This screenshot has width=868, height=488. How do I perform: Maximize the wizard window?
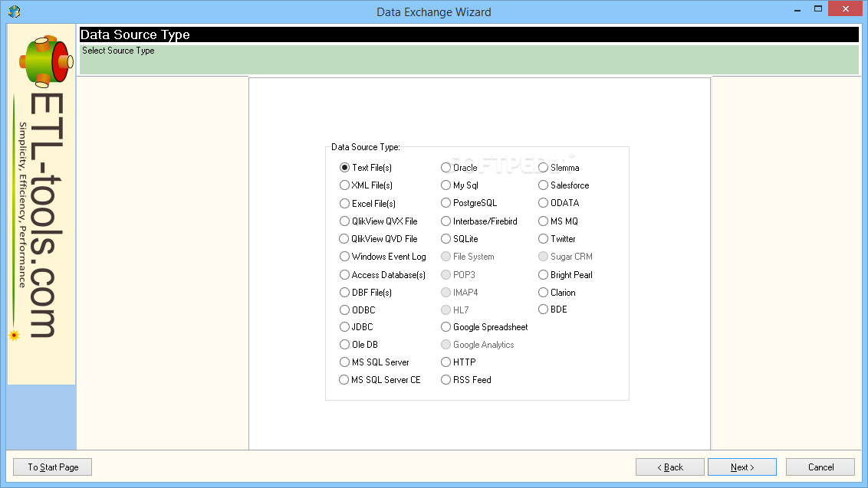(817, 9)
